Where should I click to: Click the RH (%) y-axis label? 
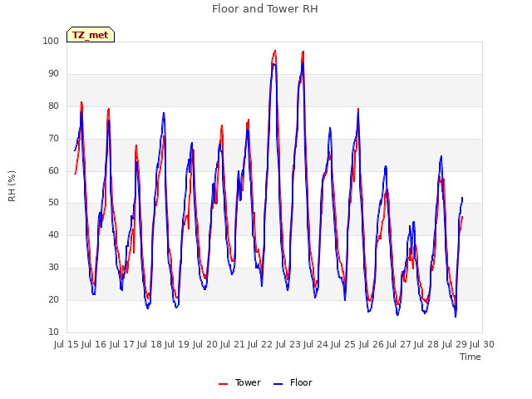[12, 186]
